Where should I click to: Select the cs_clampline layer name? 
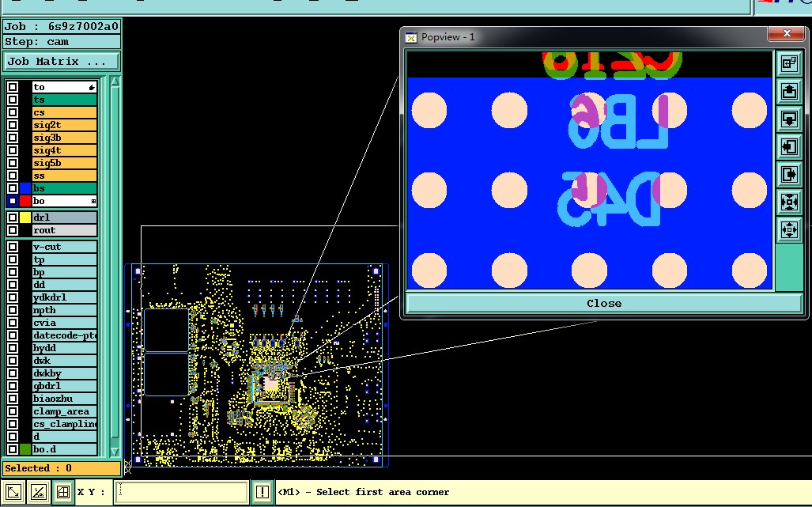[x=64, y=424]
